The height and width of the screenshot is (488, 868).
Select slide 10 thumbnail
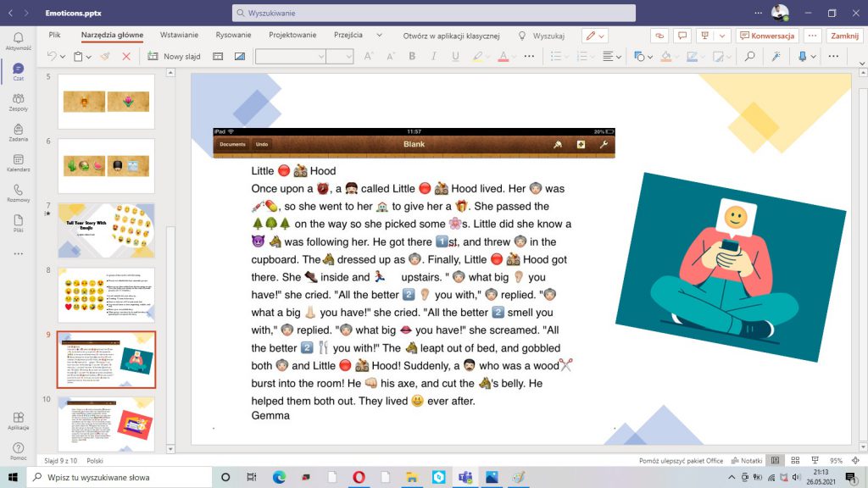coord(106,423)
